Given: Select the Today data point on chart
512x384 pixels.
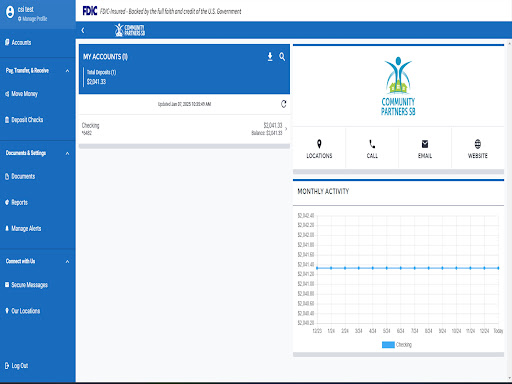Looking at the screenshot, I should pyautogui.click(x=498, y=268).
